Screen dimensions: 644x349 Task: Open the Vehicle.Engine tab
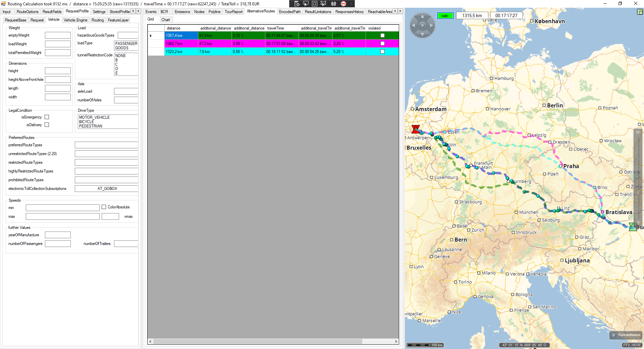pos(75,20)
